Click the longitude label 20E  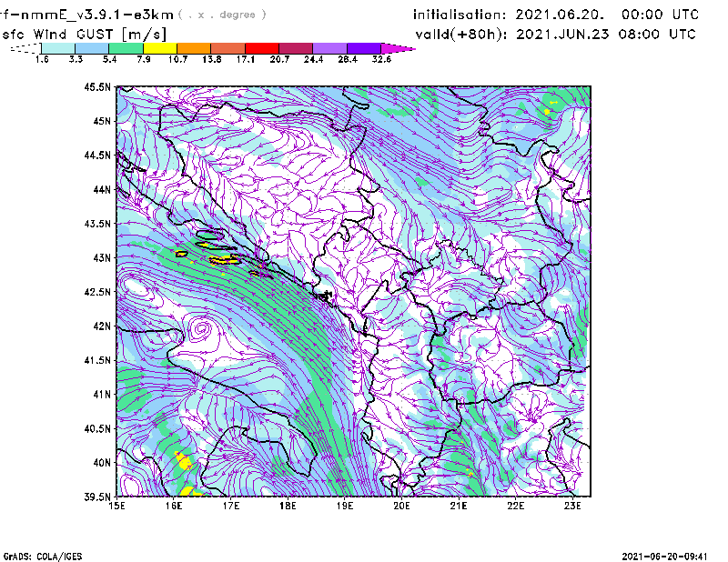(401, 506)
